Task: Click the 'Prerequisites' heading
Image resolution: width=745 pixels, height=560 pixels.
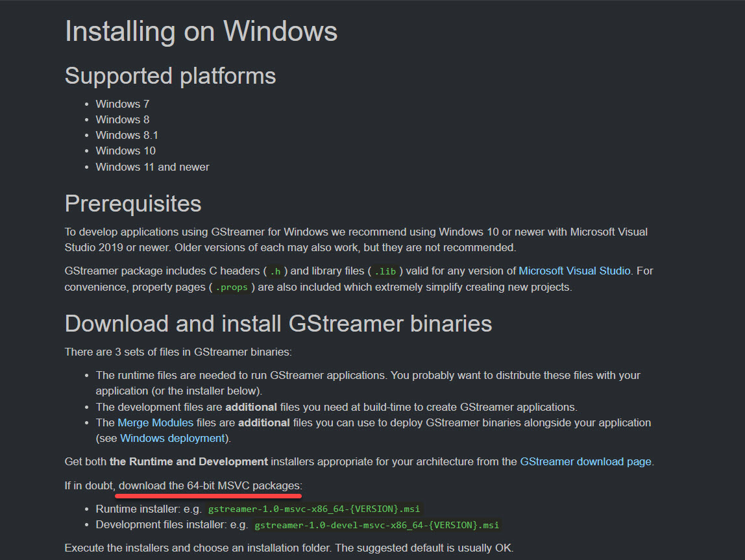Action: pyautogui.click(x=133, y=204)
